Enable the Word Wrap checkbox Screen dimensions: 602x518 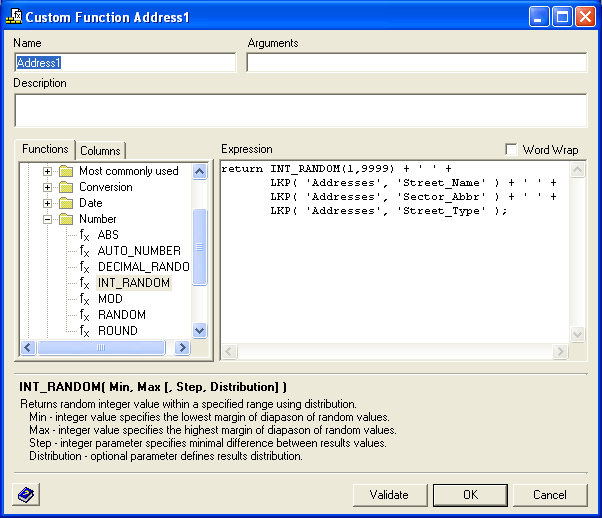[512, 150]
